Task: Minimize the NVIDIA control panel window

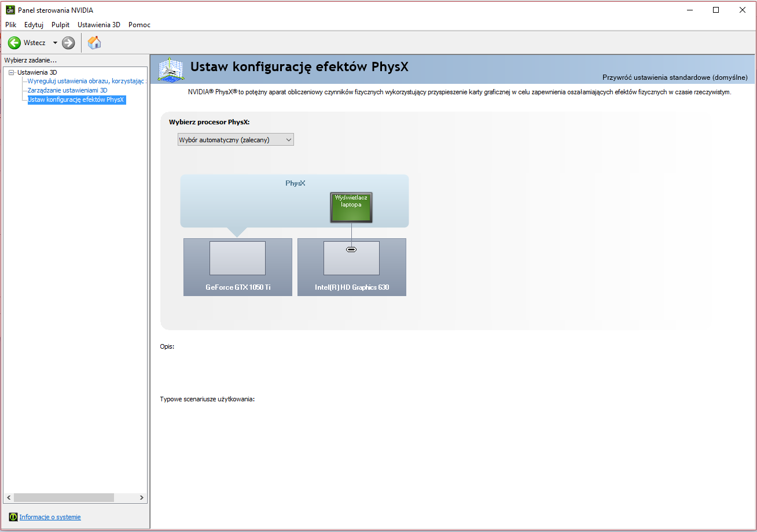Action: click(x=689, y=10)
